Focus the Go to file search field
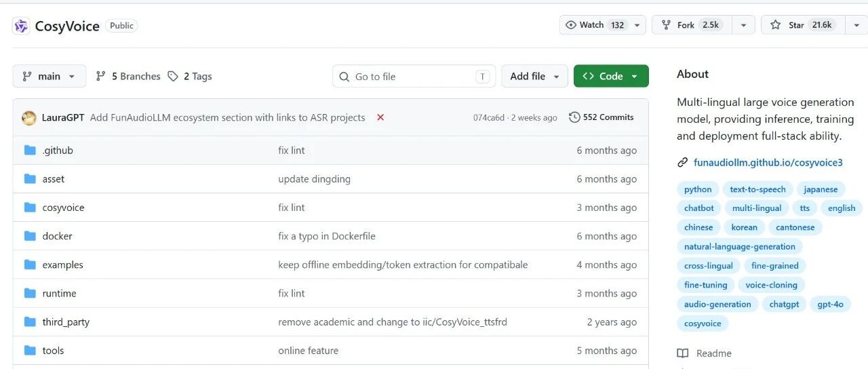 [414, 76]
